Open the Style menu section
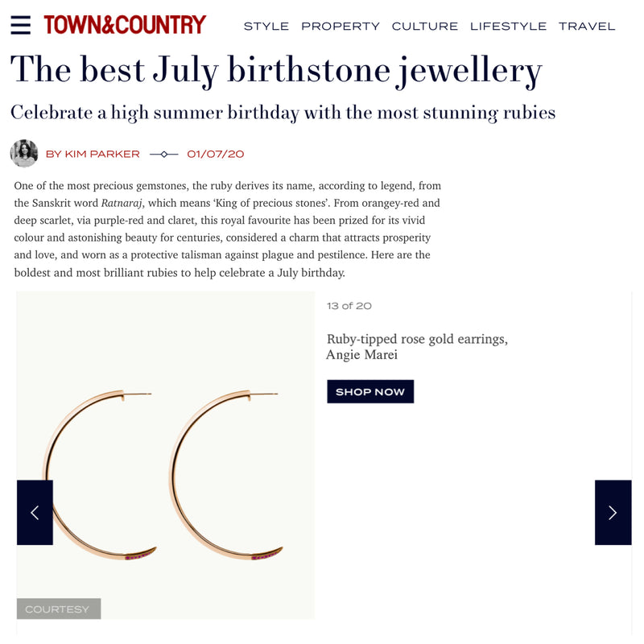The height and width of the screenshot is (644, 644). click(266, 27)
